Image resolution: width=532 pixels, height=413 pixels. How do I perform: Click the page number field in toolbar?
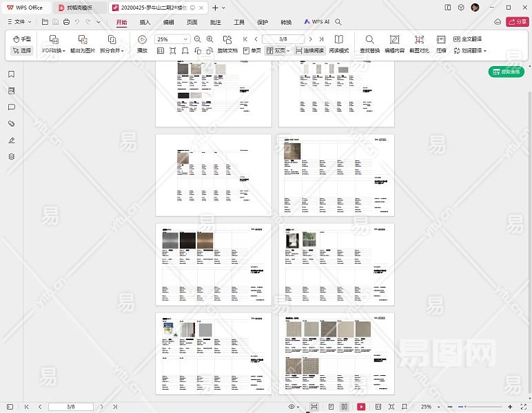[x=284, y=39]
